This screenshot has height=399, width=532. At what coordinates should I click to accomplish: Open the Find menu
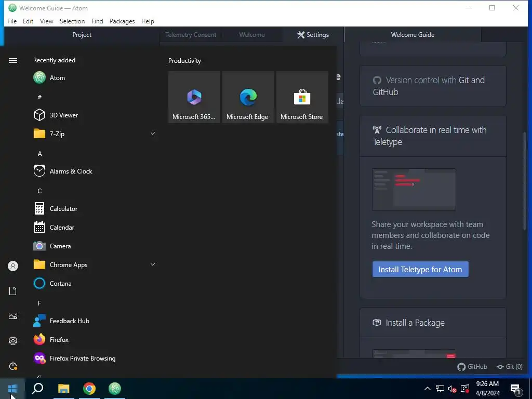(x=97, y=21)
